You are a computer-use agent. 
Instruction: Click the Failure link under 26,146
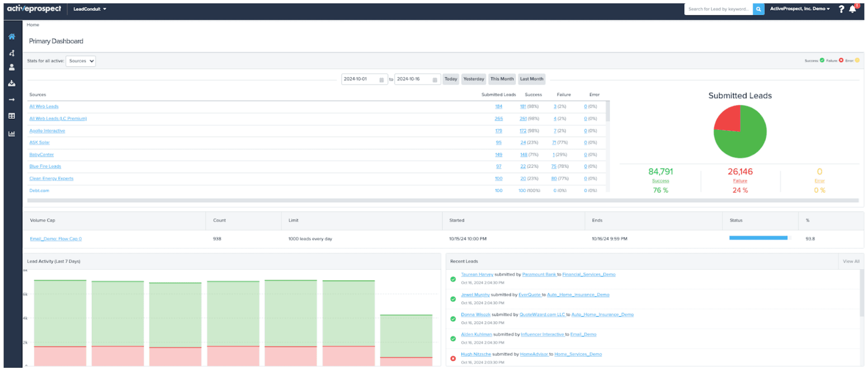740,181
